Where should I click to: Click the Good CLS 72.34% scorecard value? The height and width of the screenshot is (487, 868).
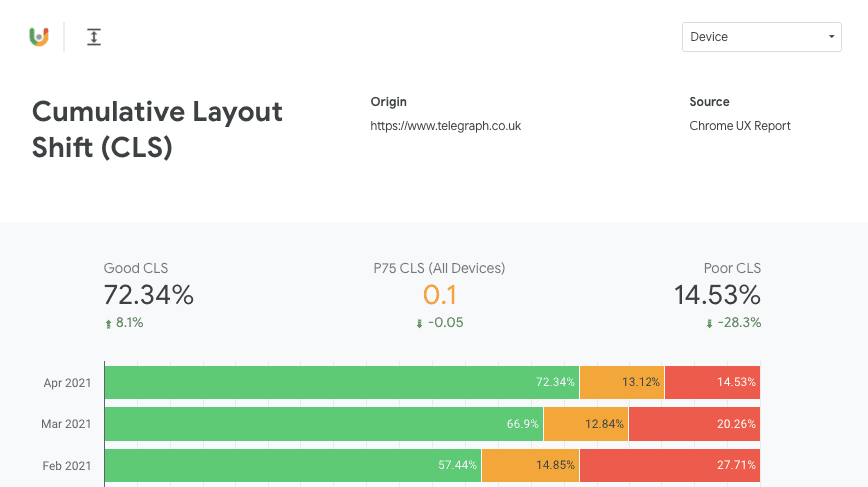[149, 295]
